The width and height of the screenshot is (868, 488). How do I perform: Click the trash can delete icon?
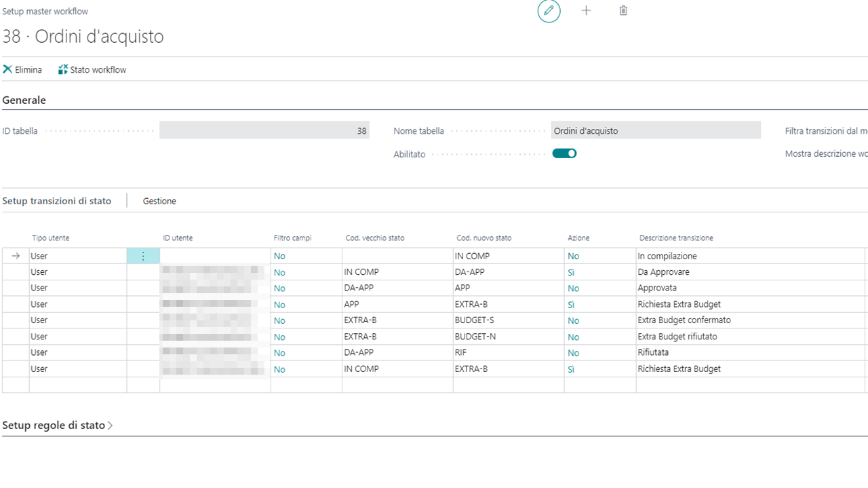pos(623,11)
